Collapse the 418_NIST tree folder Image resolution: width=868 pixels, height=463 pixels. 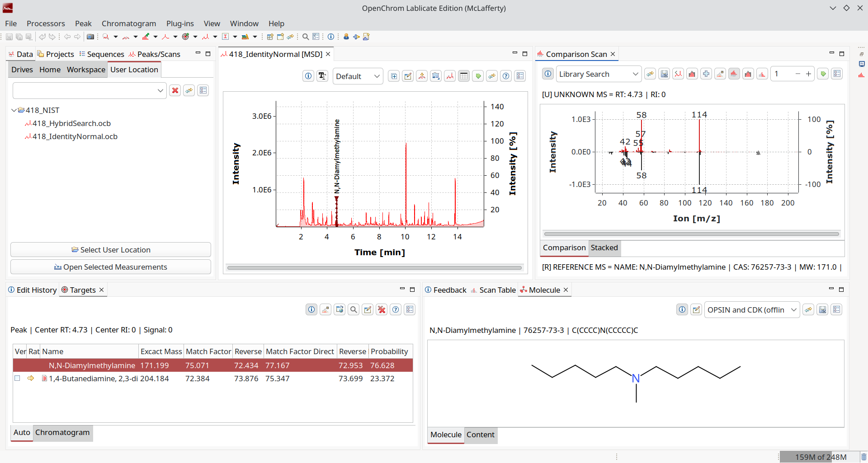(x=14, y=110)
